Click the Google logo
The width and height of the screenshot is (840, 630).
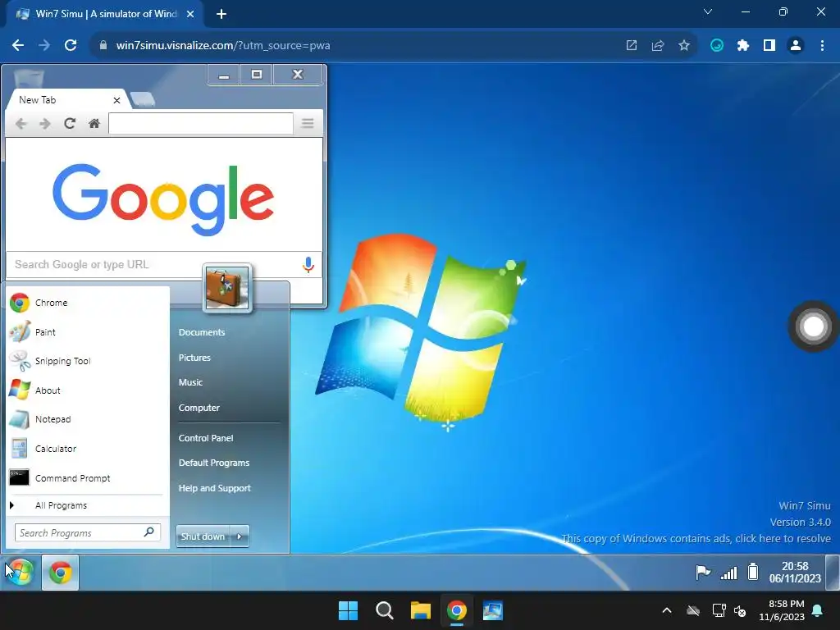(x=163, y=199)
